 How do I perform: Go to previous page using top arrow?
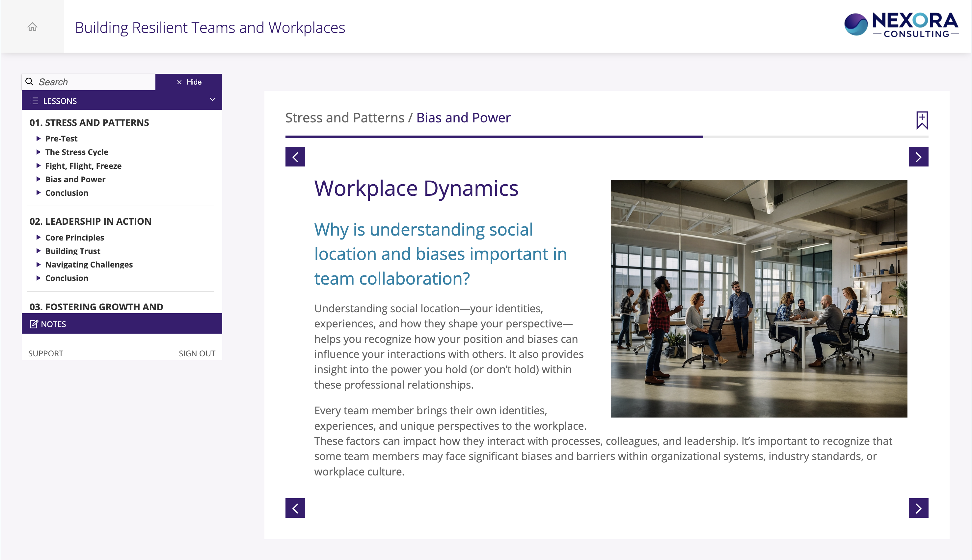click(295, 157)
